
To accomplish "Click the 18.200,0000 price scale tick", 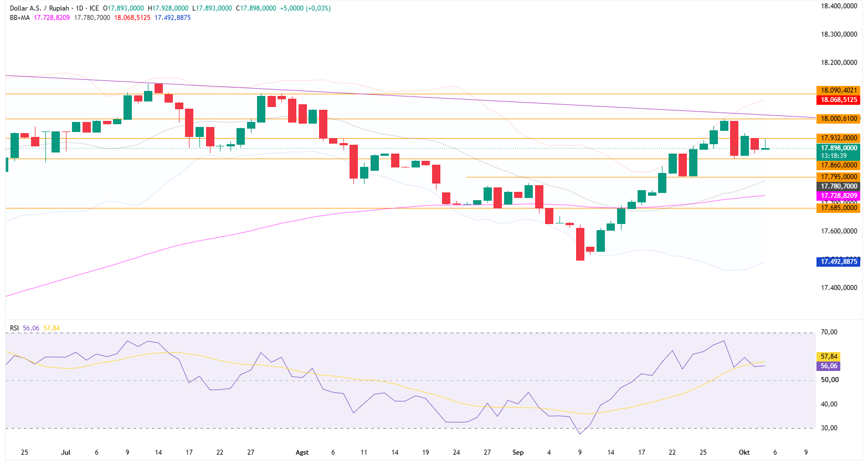I will tap(839, 63).
